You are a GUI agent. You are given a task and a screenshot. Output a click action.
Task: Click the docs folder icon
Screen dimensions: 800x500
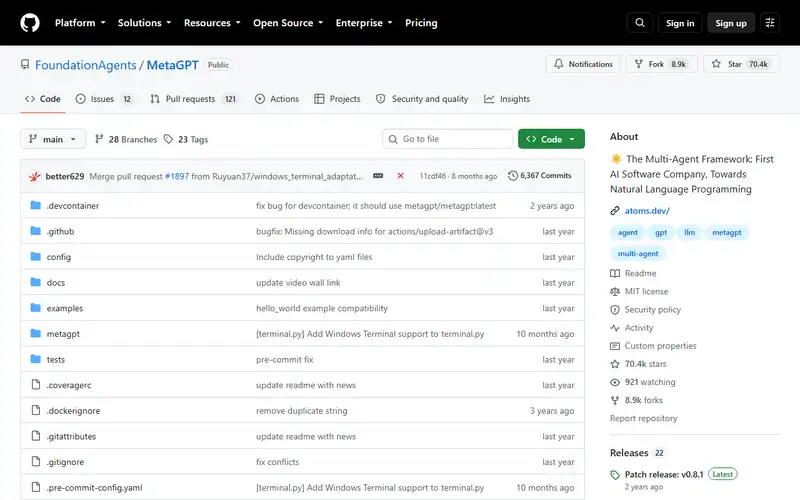point(35,282)
